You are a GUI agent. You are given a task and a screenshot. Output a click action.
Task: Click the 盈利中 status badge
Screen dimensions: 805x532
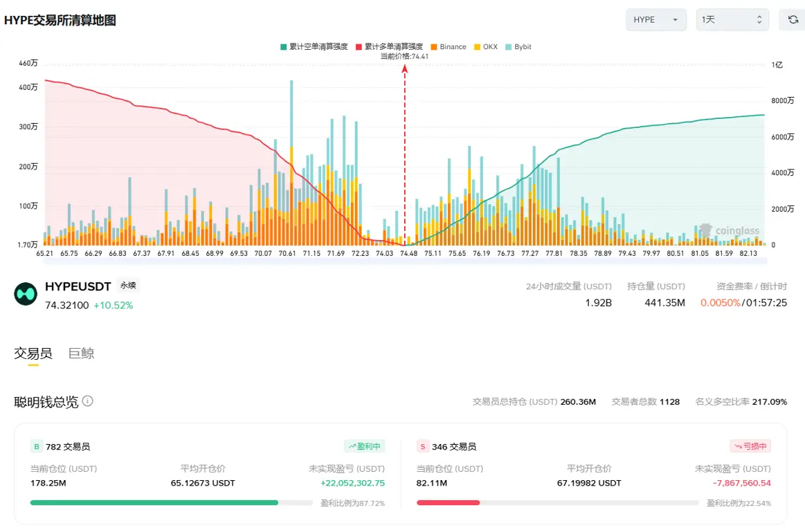(365, 446)
